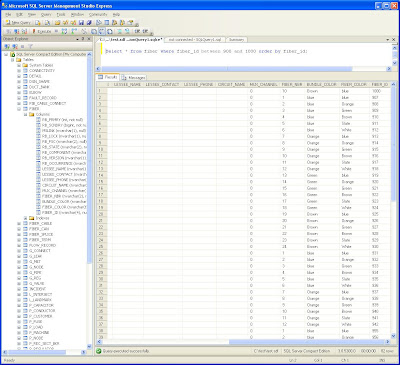400x365 pixels.
Task: Open the File menu
Action: coord(8,15)
